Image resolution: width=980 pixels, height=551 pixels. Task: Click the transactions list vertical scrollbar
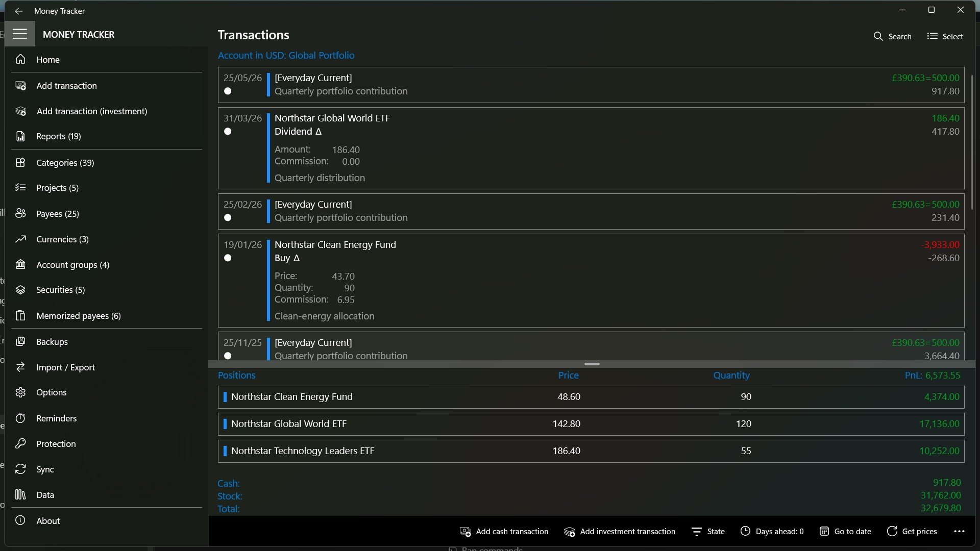972,142
